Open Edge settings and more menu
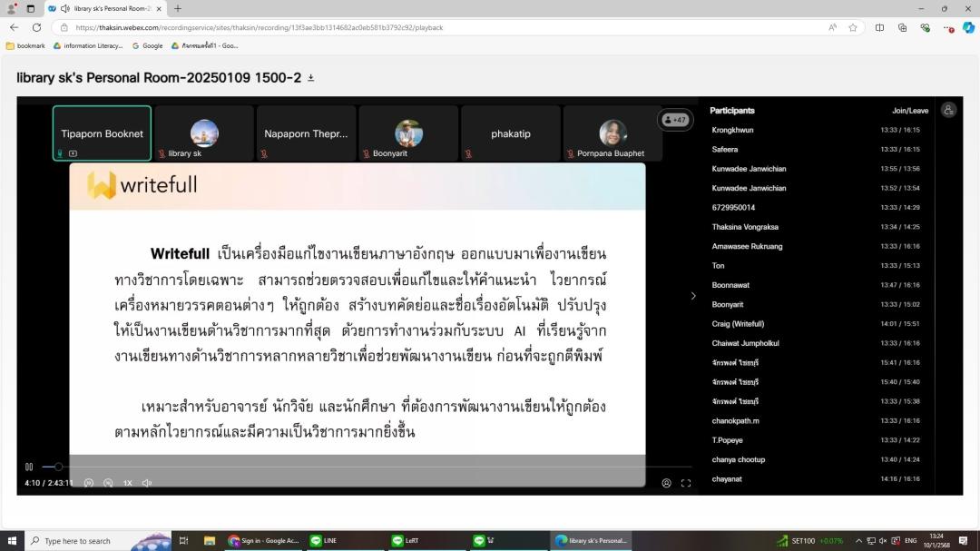 948,27
